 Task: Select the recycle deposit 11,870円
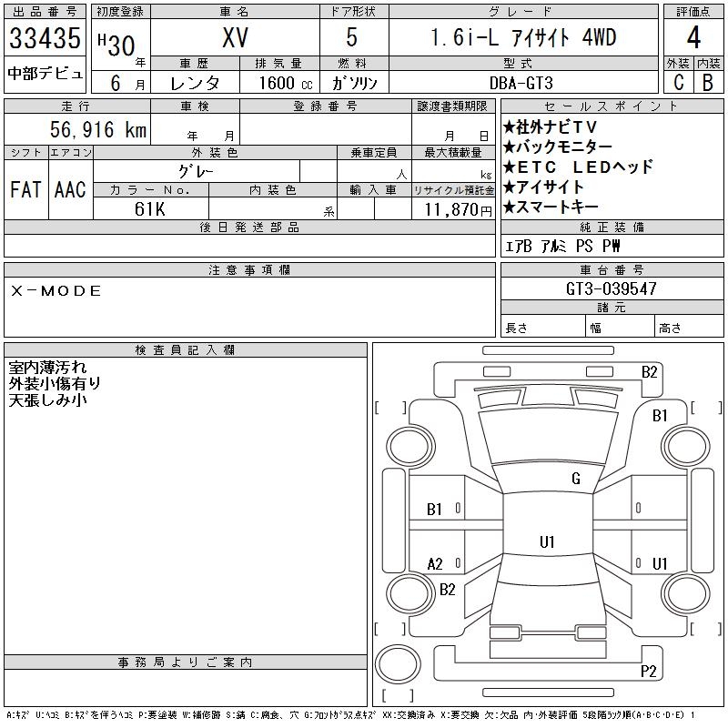click(x=458, y=210)
